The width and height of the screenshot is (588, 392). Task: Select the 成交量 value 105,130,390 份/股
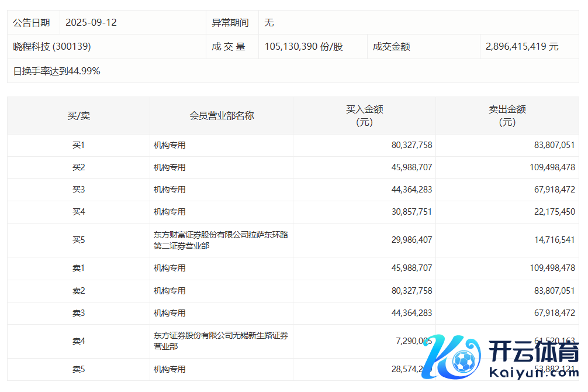(303, 47)
